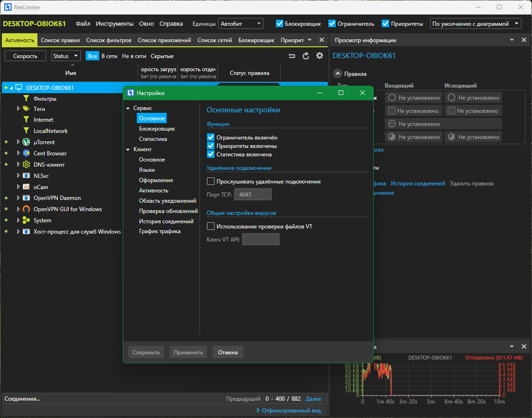Open activity view settings gear icon

point(319,56)
